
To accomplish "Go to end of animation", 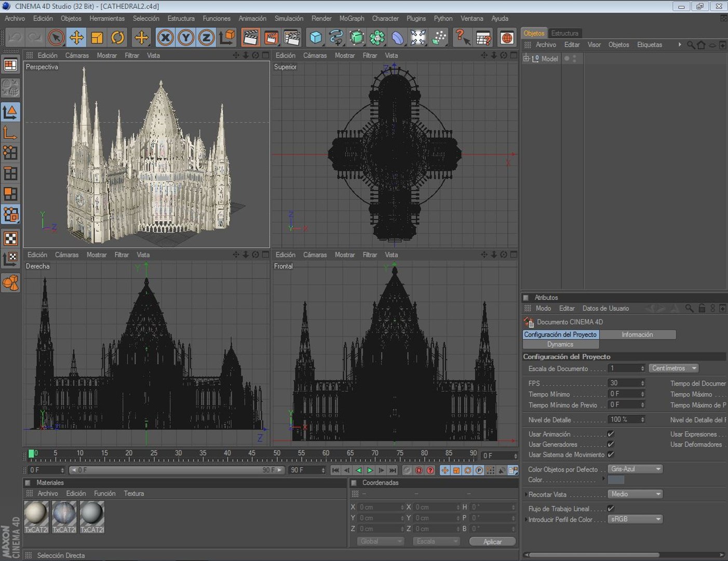I will pyautogui.click(x=393, y=470).
